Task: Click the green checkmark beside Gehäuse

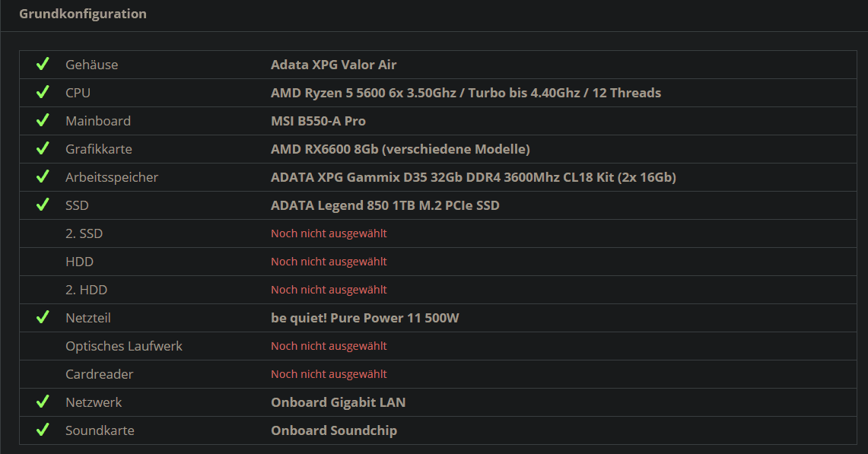Action: tap(43, 65)
